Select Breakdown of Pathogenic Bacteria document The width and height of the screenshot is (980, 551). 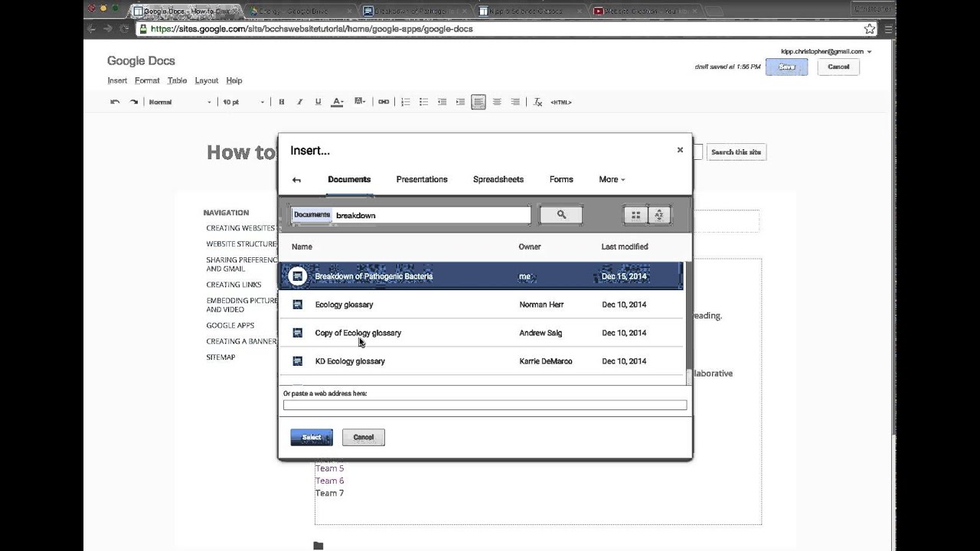481,276
